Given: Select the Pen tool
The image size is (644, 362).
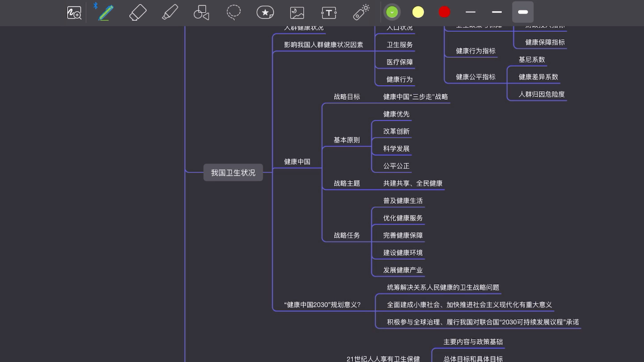Looking at the screenshot, I should (x=106, y=13).
